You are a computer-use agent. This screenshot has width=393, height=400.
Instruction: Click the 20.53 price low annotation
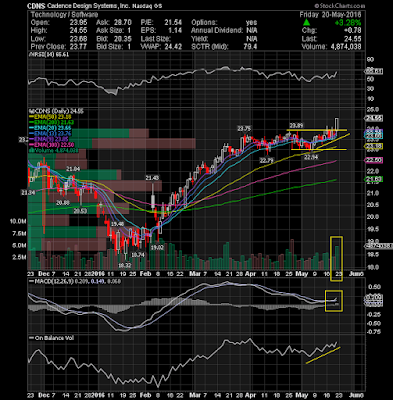pos(80,211)
